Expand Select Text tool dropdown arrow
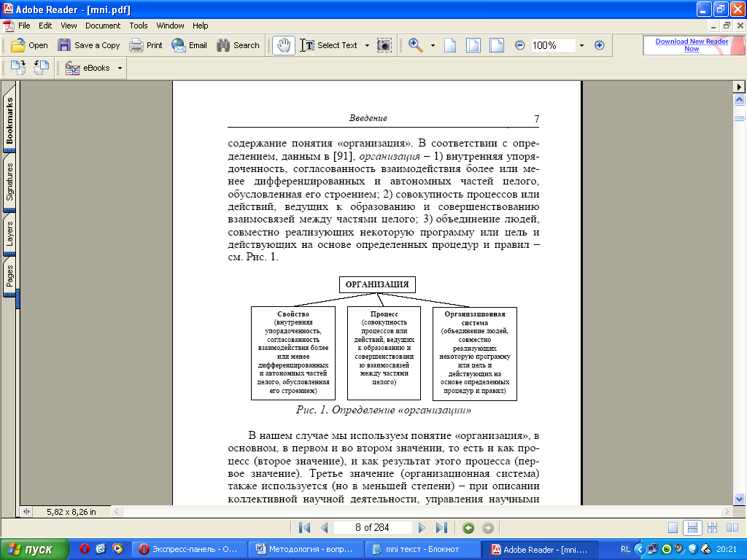The width and height of the screenshot is (747, 560). click(x=367, y=46)
